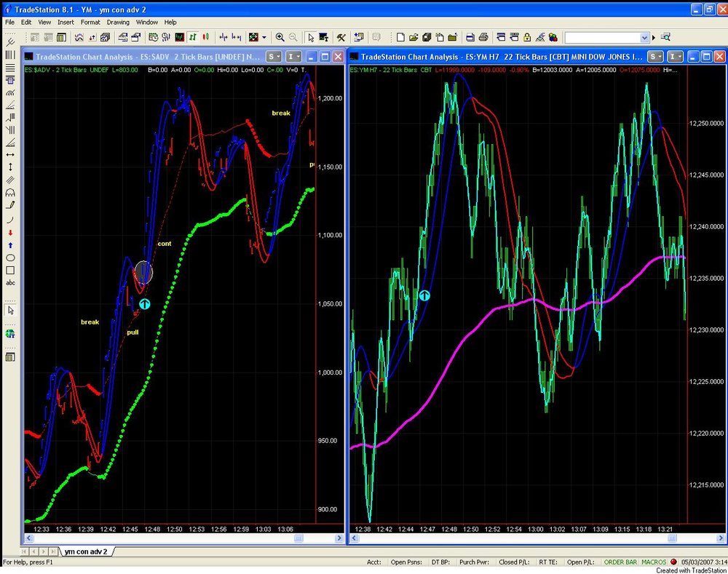728x574 pixels.
Task: Open the File menu
Action: coord(9,22)
